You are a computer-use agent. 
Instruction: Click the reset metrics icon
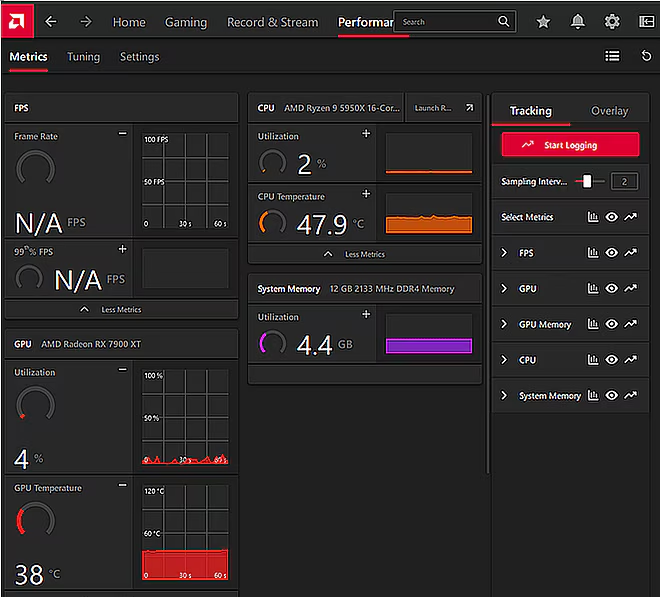pos(646,56)
